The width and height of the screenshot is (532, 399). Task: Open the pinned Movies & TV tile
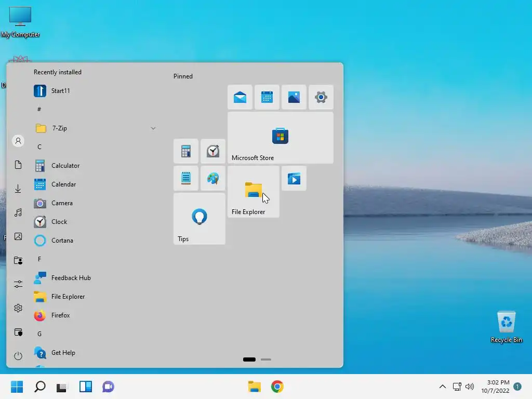tap(294, 178)
